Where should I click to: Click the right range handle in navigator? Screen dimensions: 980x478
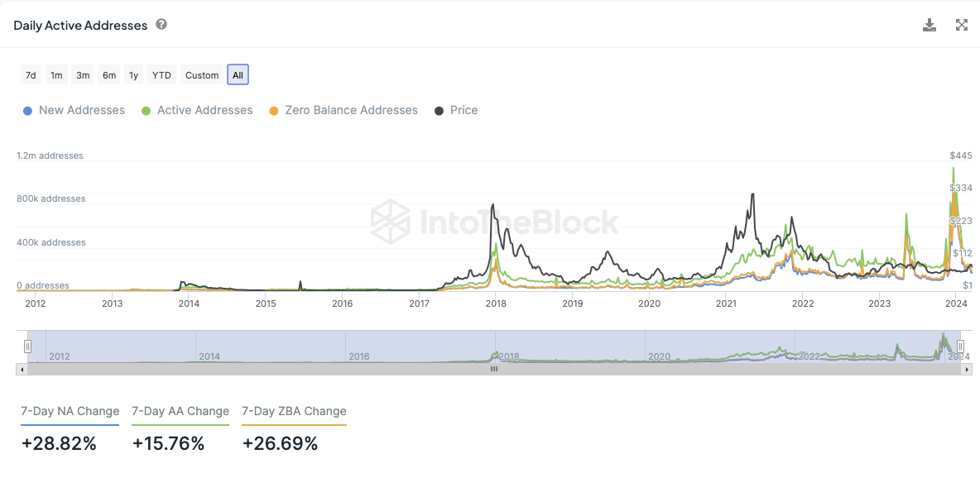(x=960, y=347)
